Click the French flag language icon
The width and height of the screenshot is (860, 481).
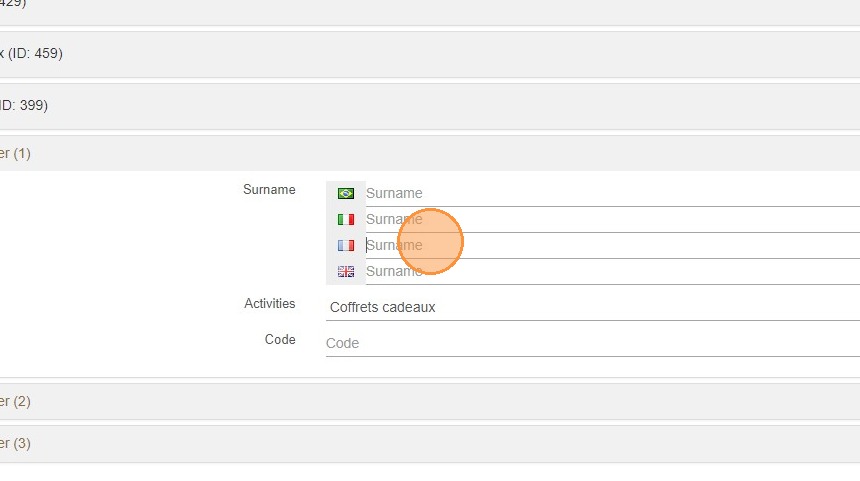[x=346, y=245]
